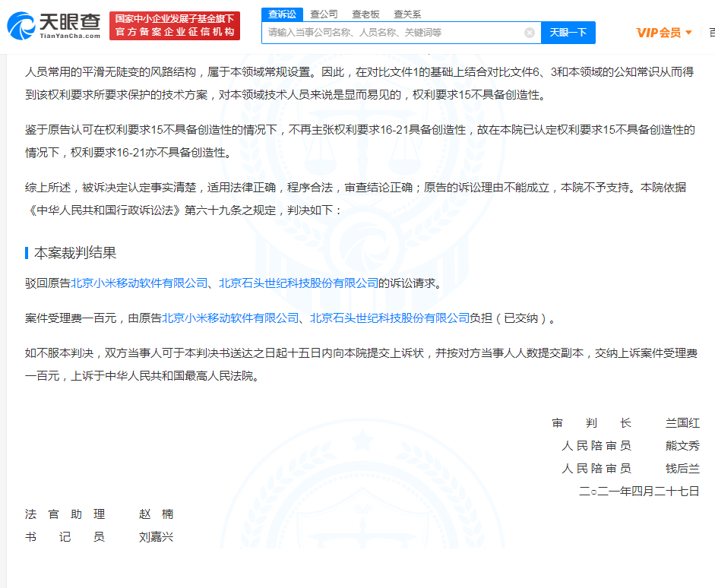Viewport: 715px width, 588px height.
Task: Expand VIP member options via its arrow
Action: coord(690,33)
